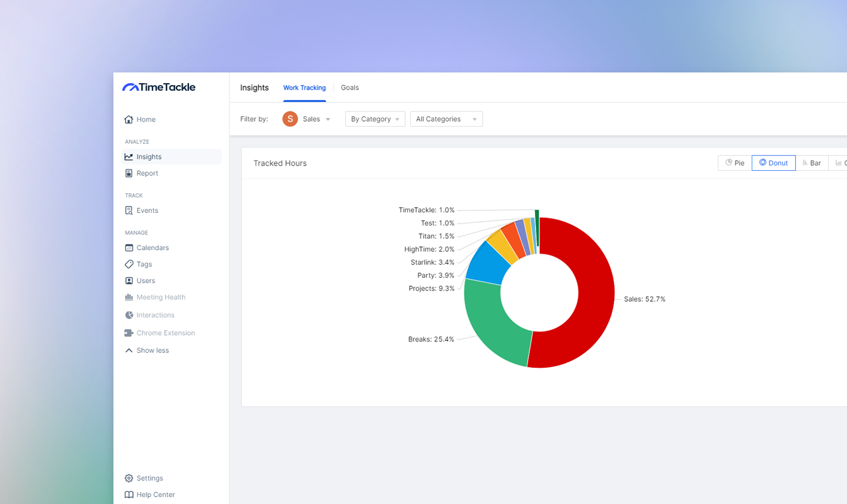This screenshot has width=847, height=504.
Task: Click the 'Test: 1.0%' chart label
Action: [x=437, y=223]
